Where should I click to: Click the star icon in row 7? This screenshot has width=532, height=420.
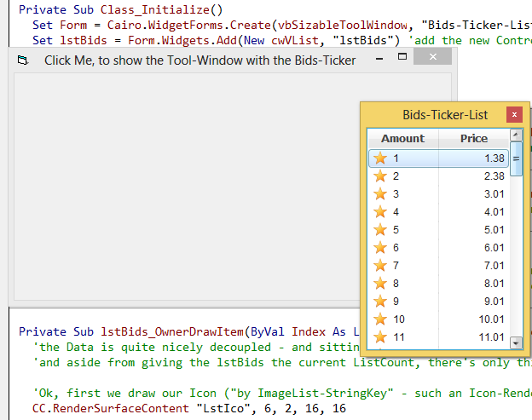[x=380, y=266]
